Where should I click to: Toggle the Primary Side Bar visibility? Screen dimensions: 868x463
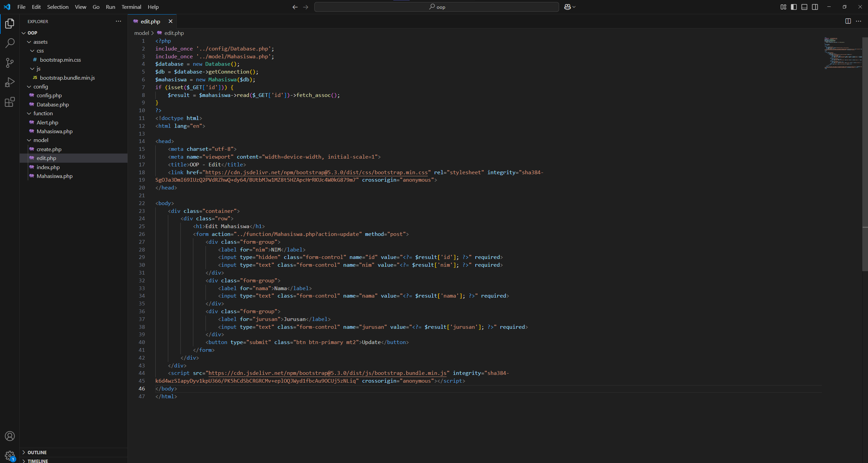[x=793, y=7]
